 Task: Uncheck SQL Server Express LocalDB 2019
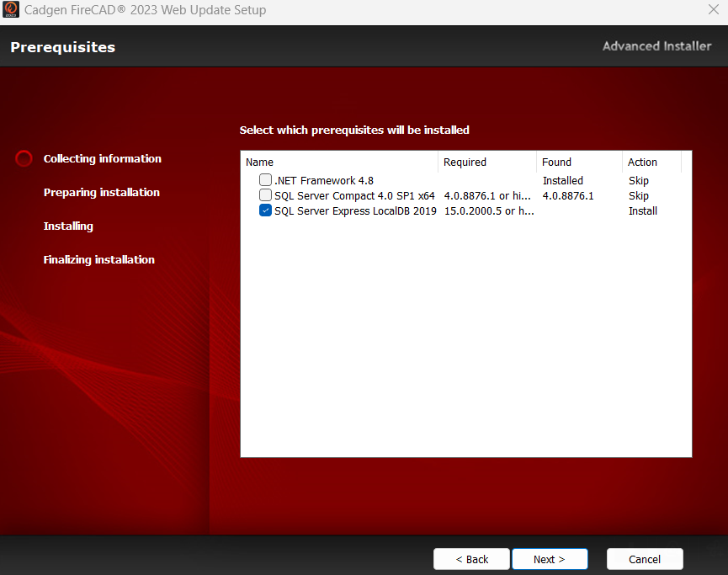(x=265, y=210)
